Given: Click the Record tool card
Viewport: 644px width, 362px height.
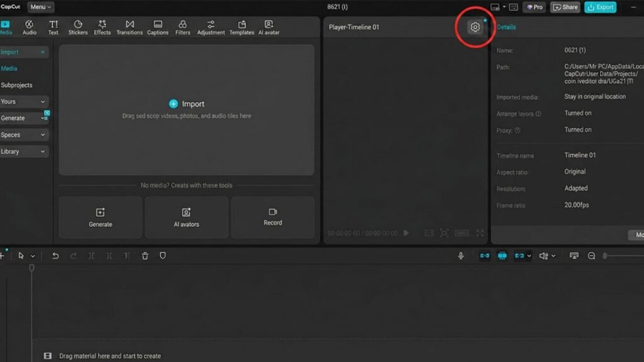Looking at the screenshot, I should (x=273, y=217).
